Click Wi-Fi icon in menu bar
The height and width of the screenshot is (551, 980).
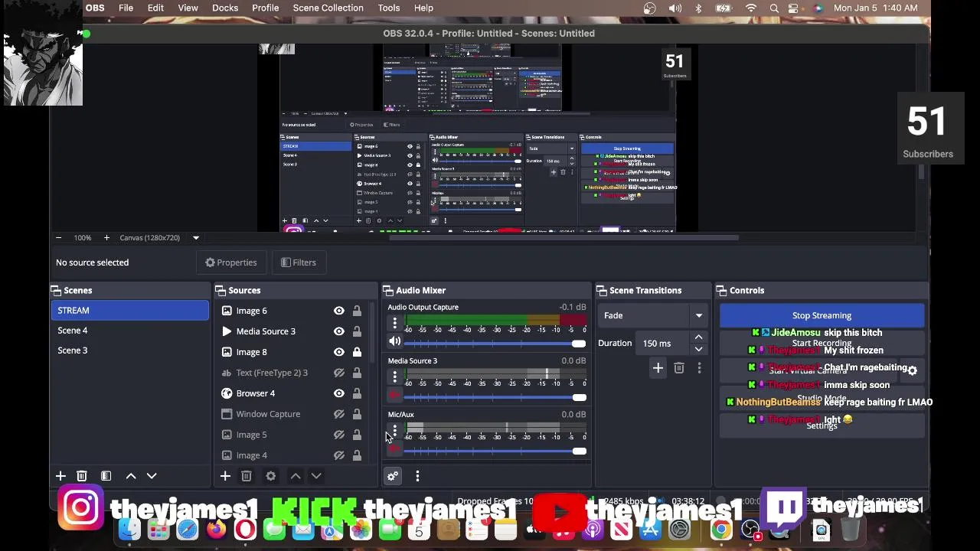(751, 8)
